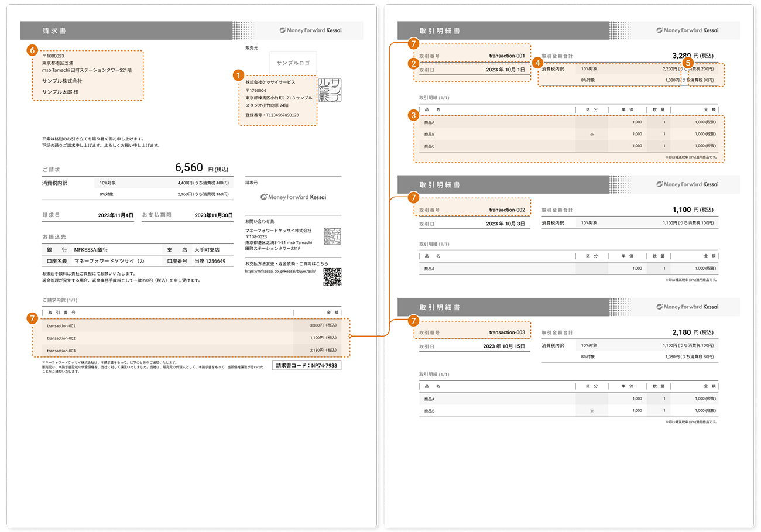The height and width of the screenshot is (532, 761).
Task: Click the Money Forward Kessai logo under 請求元
Action: pyautogui.click(x=293, y=197)
